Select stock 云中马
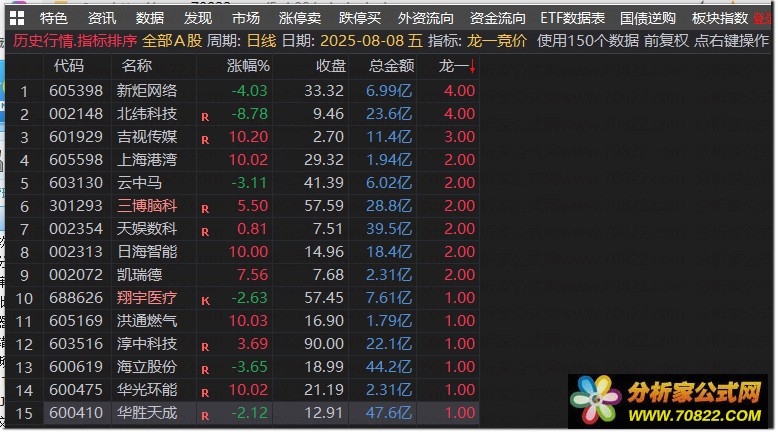Image resolution: width=778 pixels, height=432 pixels. pos(139,183)
